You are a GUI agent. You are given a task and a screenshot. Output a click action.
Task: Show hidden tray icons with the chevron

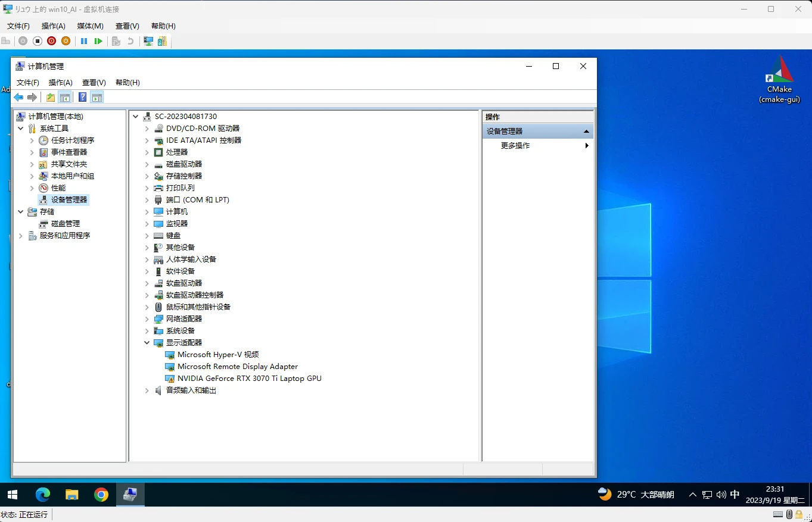(x=693, y=495)
